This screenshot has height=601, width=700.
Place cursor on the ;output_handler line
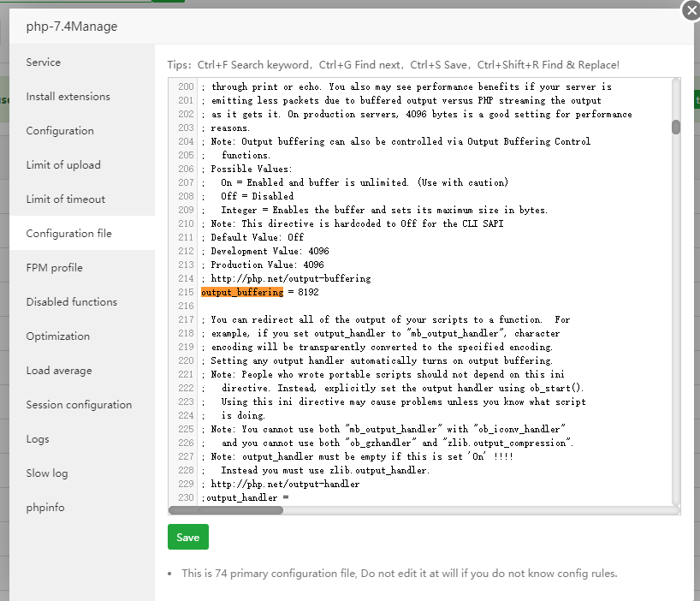[248, 497]
